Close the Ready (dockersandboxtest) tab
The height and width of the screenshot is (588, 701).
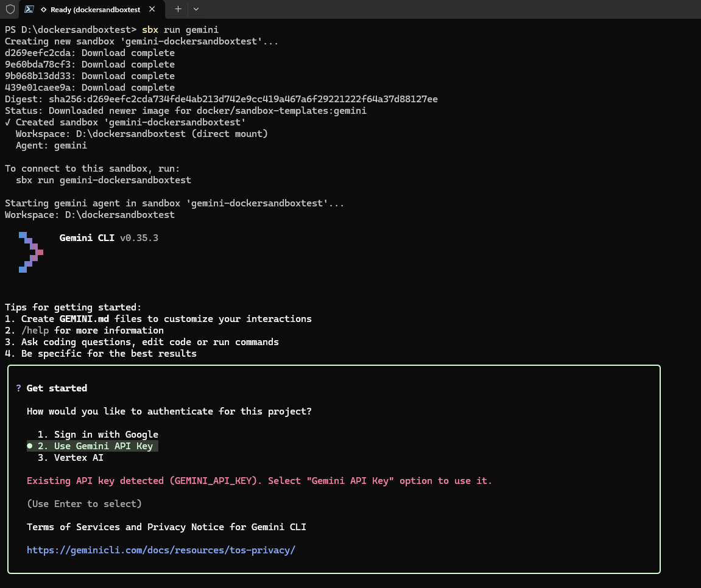click(x=152, y=9)
